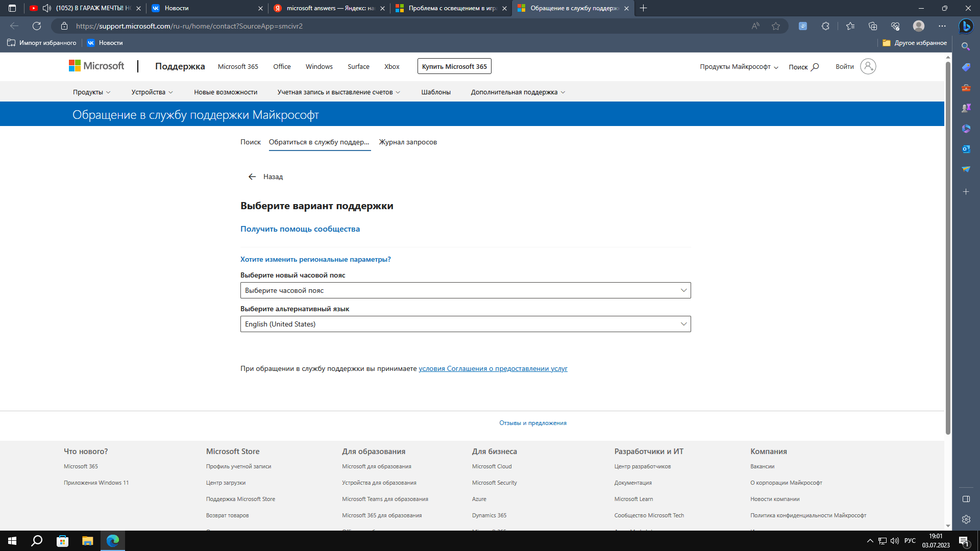Open Новые возможности nav item
The height and width of the screenshot is (551, 980).
pos(226,92)
